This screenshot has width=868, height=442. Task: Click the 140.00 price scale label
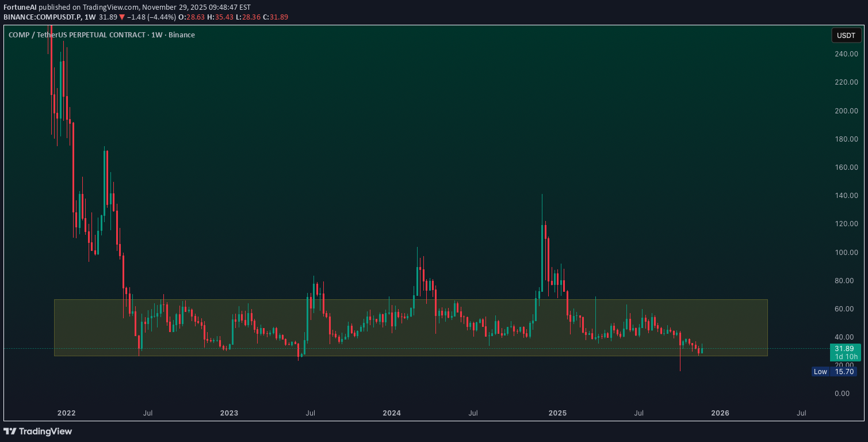click(846, 196)
